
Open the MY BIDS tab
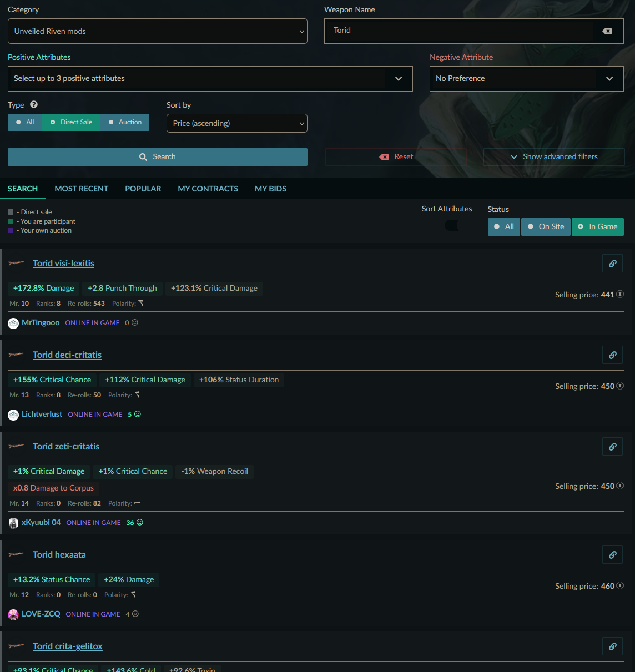pos(271,189)
